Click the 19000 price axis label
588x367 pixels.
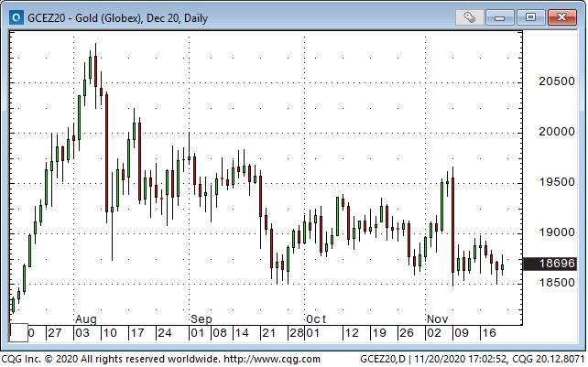[557, 232]
